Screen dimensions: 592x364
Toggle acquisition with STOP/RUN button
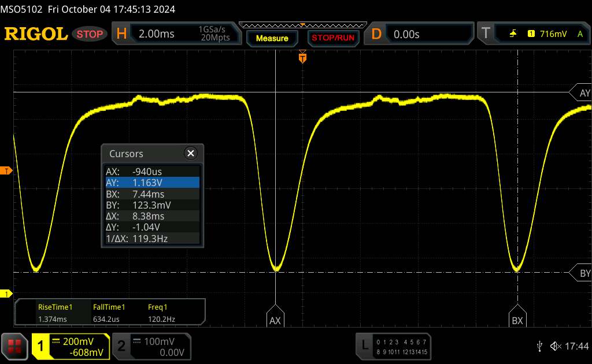click(x=333, y=38)
